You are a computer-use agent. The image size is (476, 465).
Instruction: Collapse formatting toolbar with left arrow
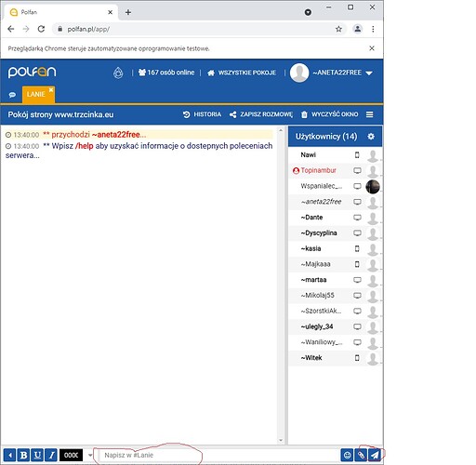[x=10, y=455]
